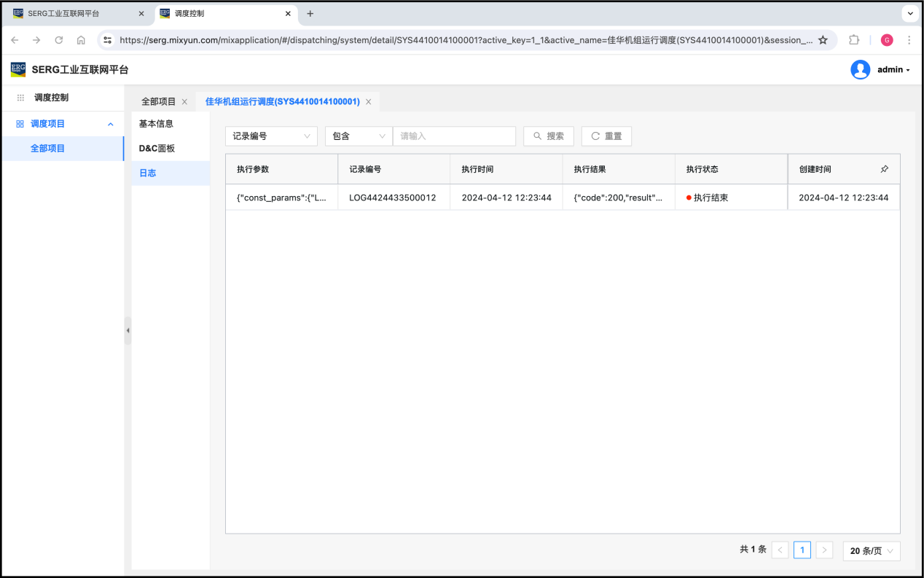The image size is (924, 578).
Task: Click the SERG platform logo icon
Action: (18, 69)
